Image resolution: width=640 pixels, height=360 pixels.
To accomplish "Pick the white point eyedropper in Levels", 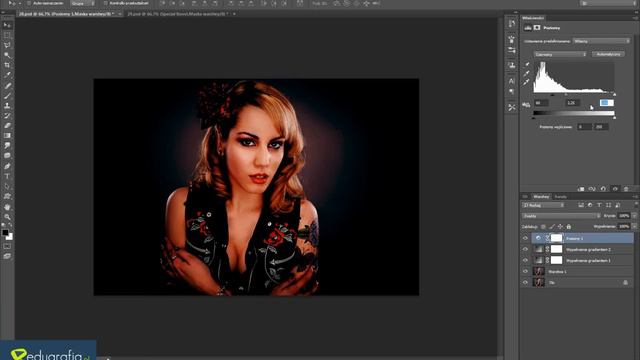I will tap(527, 82).
